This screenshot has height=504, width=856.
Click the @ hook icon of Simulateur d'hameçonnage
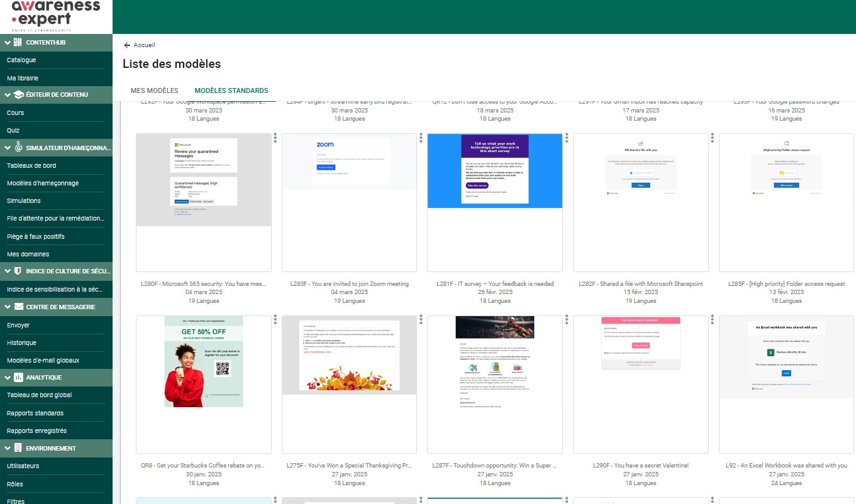18,148
